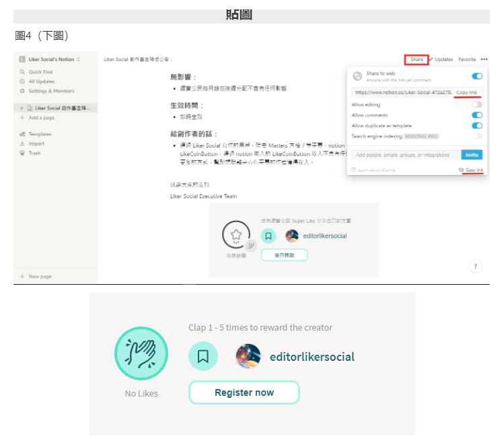The width and height of the screenshot is (504, 445).
Task: Click the small star Like circle in Notion embed
Action: pos(236,234)
